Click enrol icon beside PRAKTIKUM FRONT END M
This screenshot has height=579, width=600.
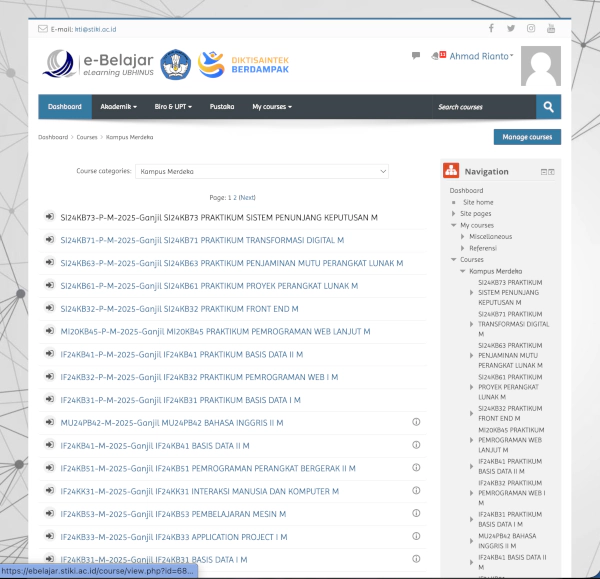tap(49, 308)
